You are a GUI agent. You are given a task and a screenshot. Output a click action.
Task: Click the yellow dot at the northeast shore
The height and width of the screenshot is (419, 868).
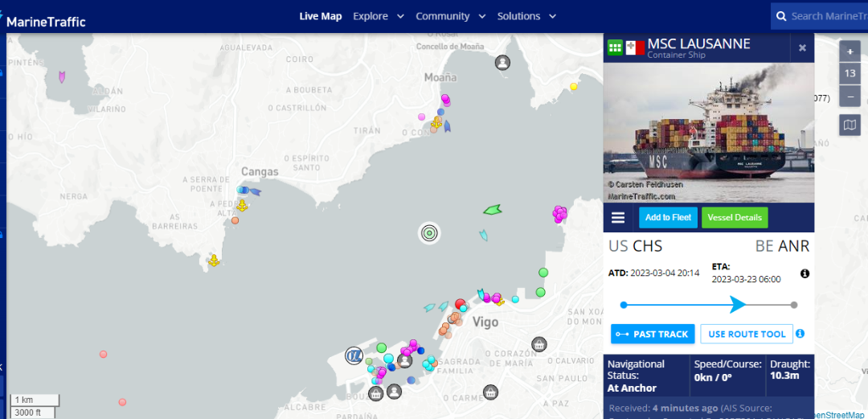(574, 87)
